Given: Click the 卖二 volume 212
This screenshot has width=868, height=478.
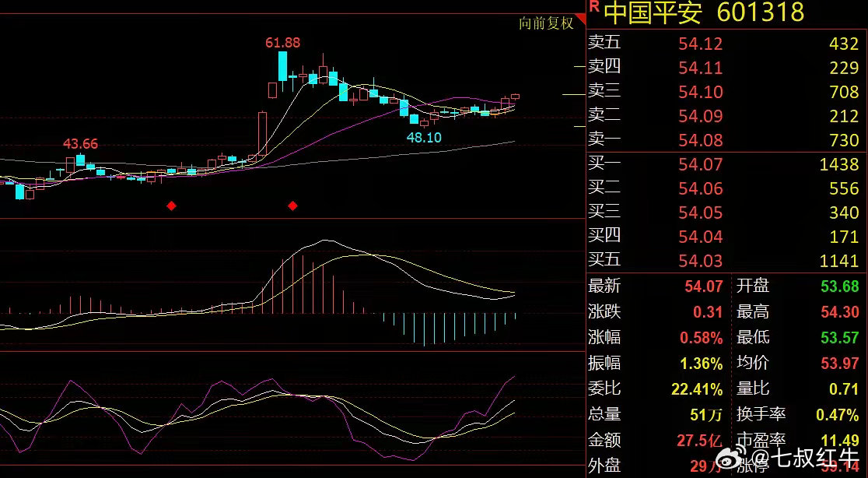Looking at the screenshot, I should 844,116.
